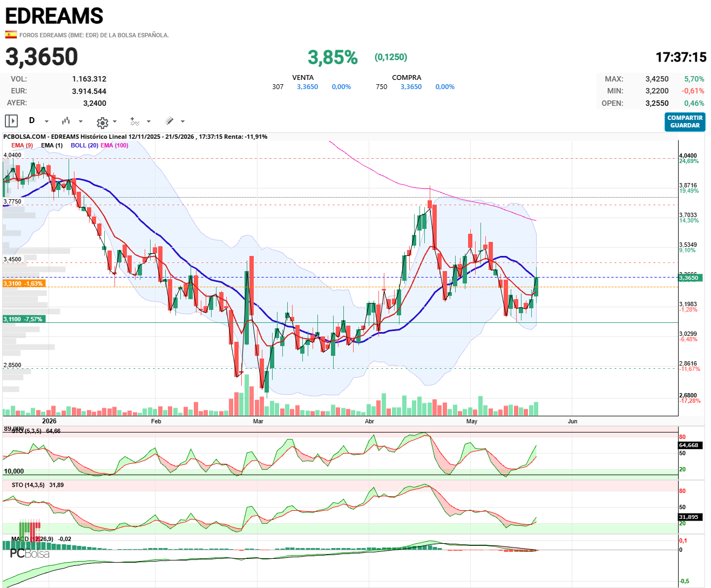The width and height of the screenshot is (711, 588).
Task: Click the 64,668 stochastic value marker
Action: pos(690,445)
